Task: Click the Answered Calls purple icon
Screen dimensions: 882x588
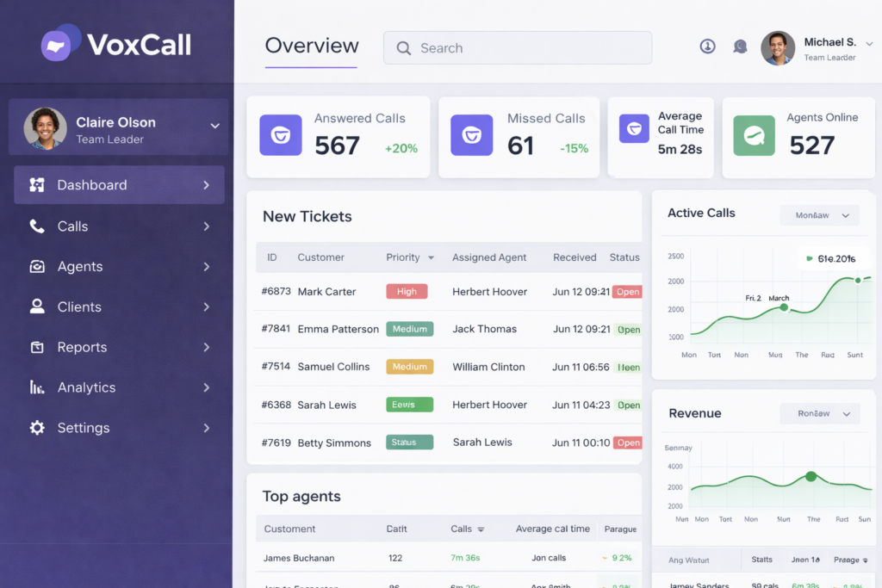Action: point(281,135)
